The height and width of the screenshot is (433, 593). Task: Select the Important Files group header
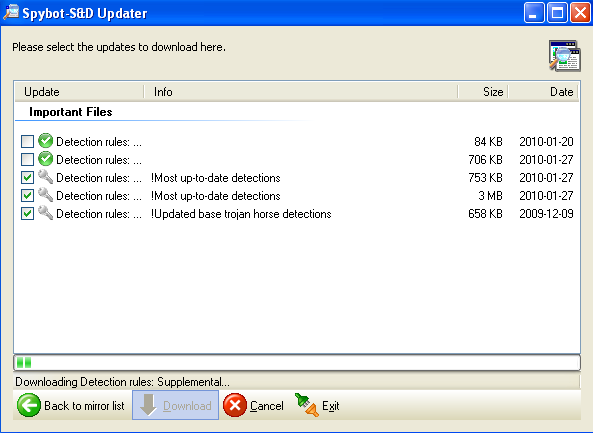click(71, 112)
